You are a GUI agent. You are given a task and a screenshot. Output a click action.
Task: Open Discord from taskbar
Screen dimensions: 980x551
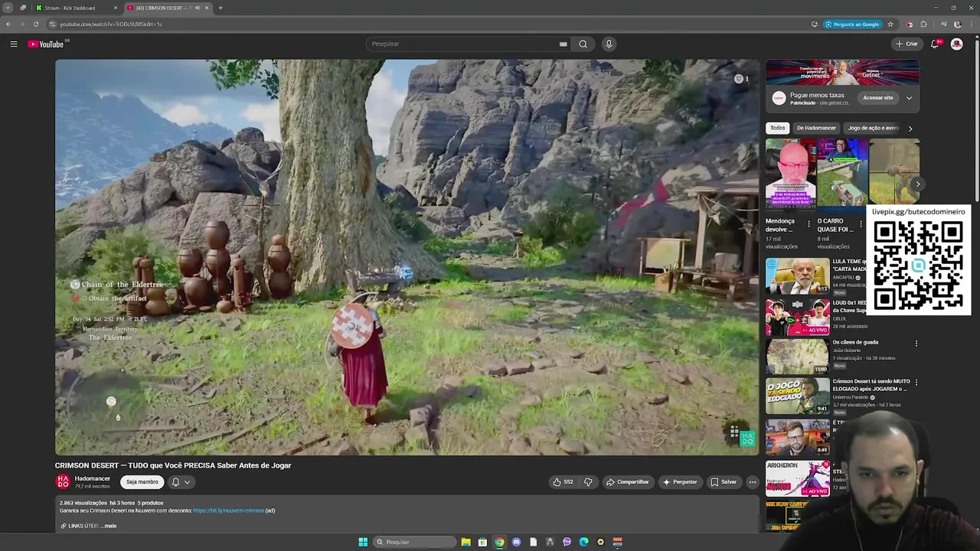[x=516, y=542]
